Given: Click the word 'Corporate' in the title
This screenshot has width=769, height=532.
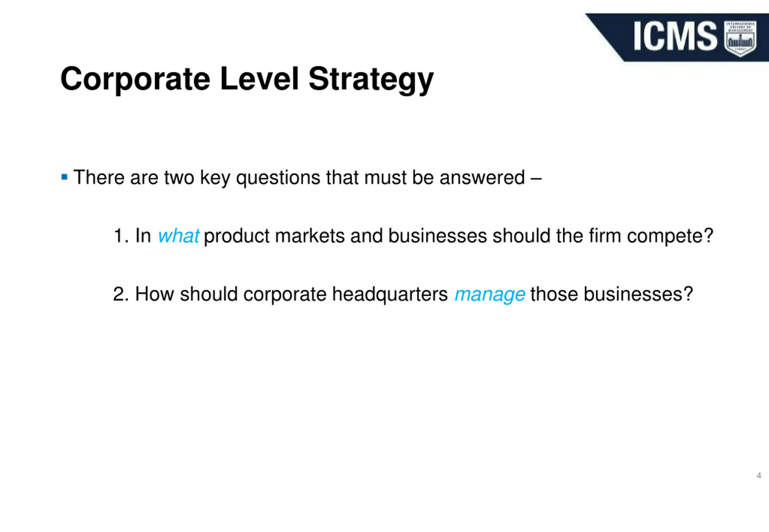Looking at the screenshot, I should click(135, 79).
